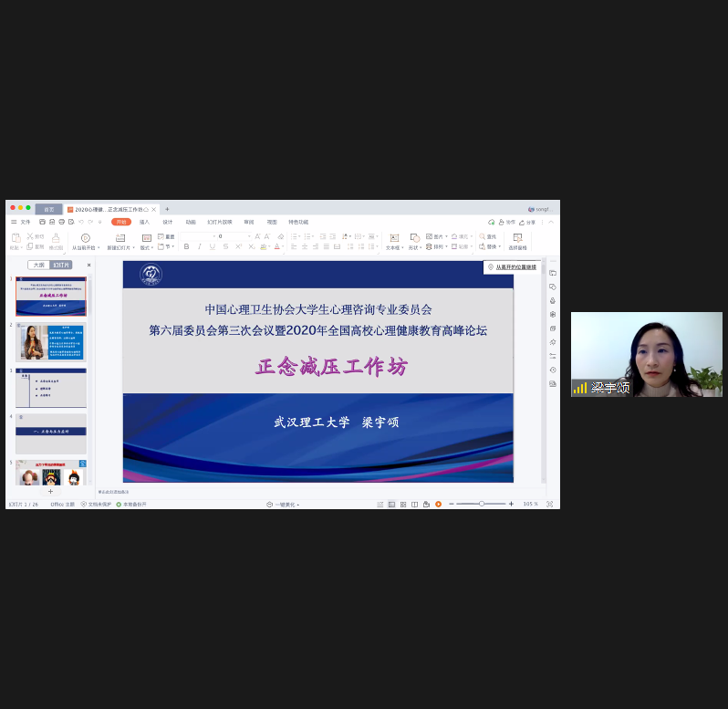Toggle italic text formatting
The height and width of the screenshot is (709, 728).
[x=200, y=246]
